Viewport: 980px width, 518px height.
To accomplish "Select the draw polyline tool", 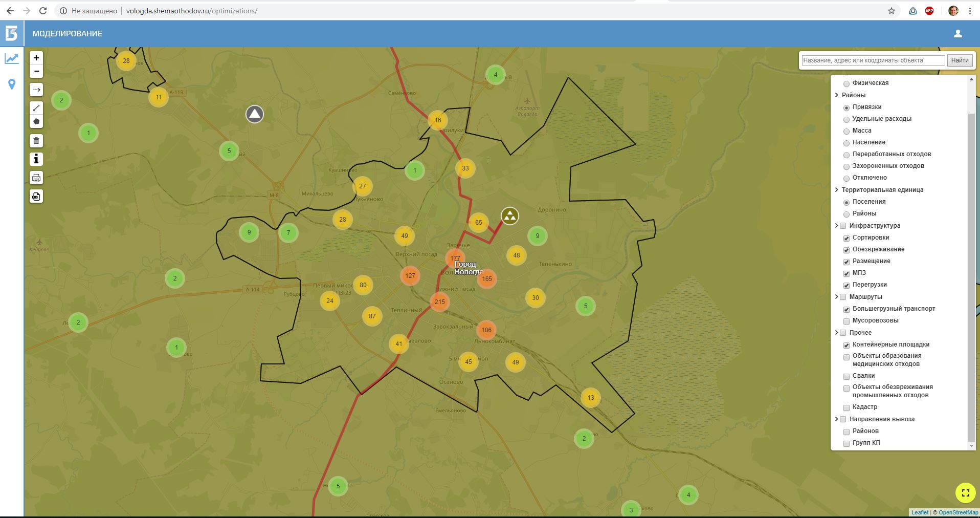I will tap(36, 108).
